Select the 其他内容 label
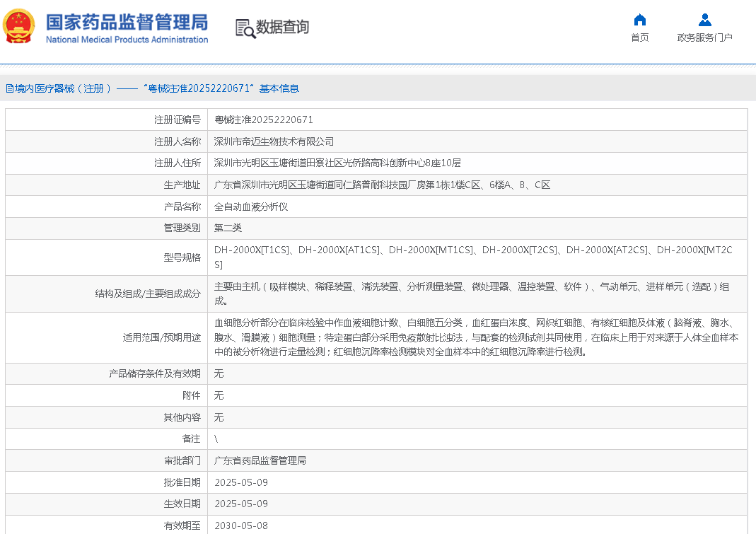Image resolution: width=756 pixels, height=534 pixels. click(x=182, y=417)
